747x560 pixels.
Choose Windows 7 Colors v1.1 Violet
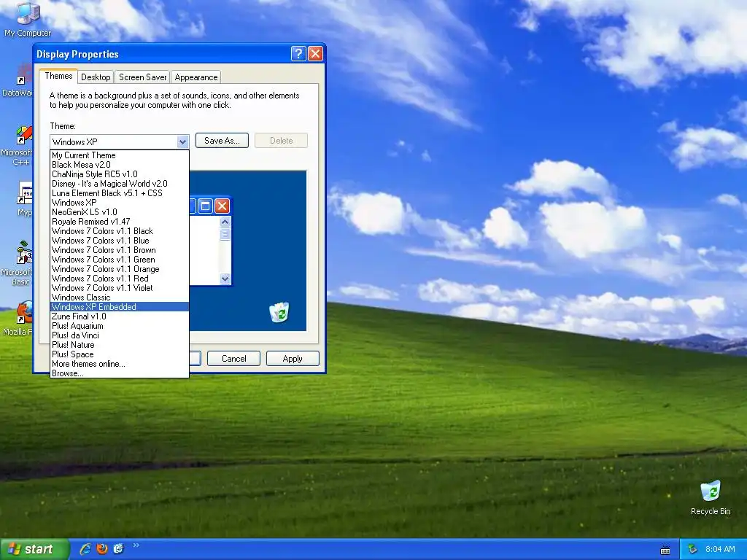click(120, 288)
